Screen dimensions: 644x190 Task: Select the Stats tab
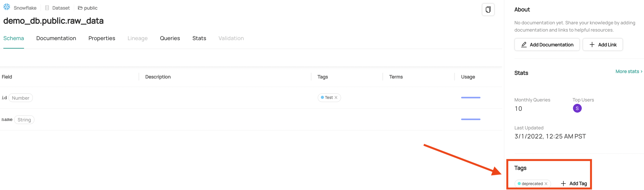199,38
